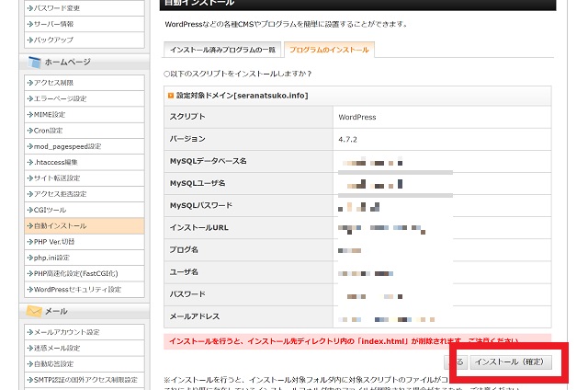The height and width of the screenshot is (390, 588).
Task: Click the red index.html deletion warning
Action: point(357,341)
